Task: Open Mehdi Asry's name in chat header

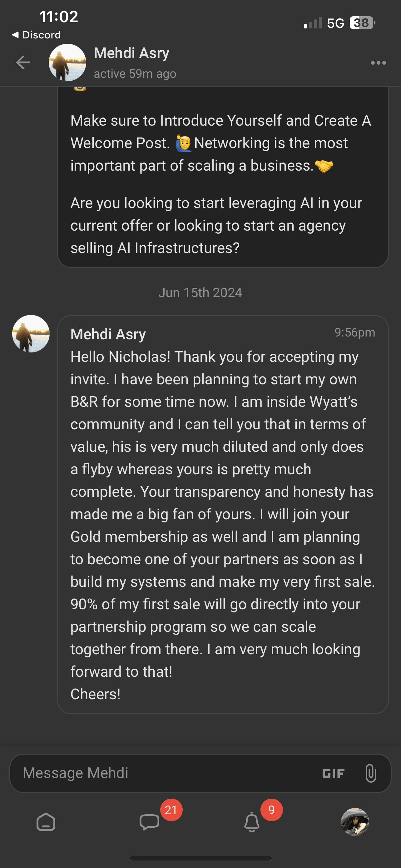Action: pyautogui.click(x=132, y=53)
